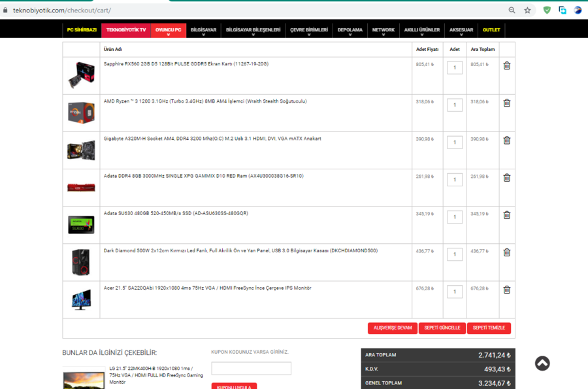The image size is (588, 389).
Task: Open the PC SİHİRBAZI tab
Action: pyautogui.click(x=82, y=30)
